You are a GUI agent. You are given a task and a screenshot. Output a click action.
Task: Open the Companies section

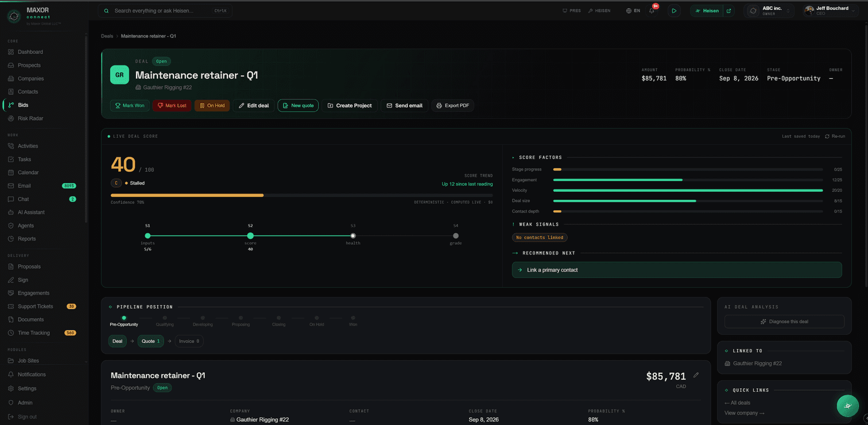pyautogui.click(x=30, y=79)
